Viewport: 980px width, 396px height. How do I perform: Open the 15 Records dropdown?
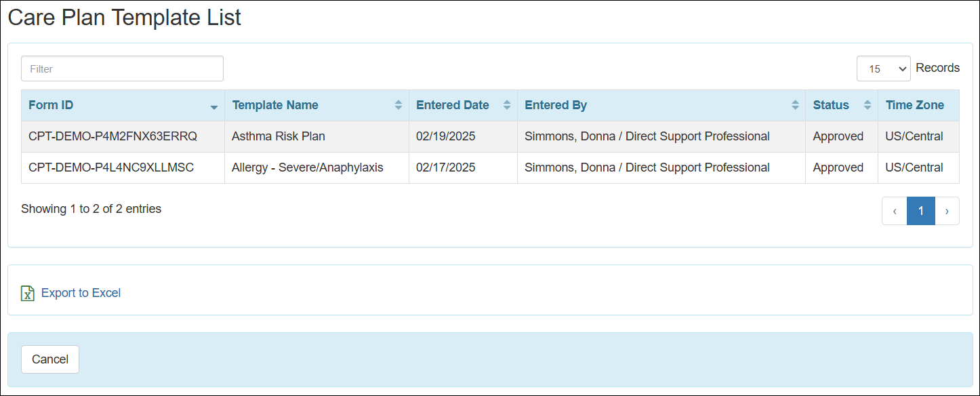coord(883,68)
